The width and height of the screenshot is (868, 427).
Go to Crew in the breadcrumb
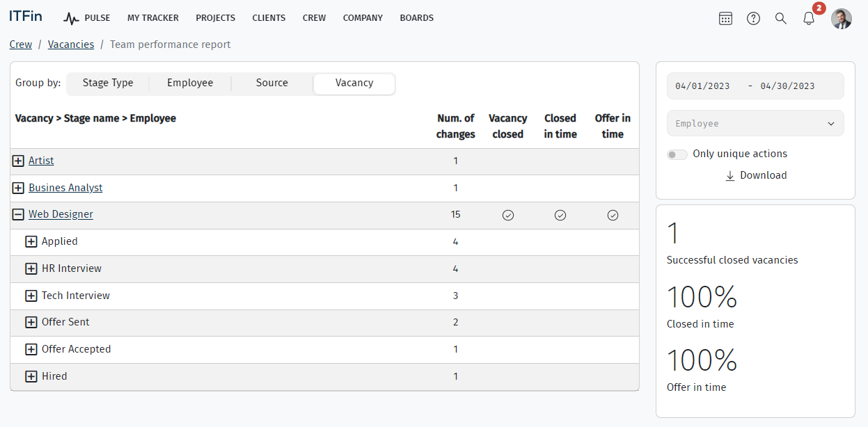coord(21,45)
